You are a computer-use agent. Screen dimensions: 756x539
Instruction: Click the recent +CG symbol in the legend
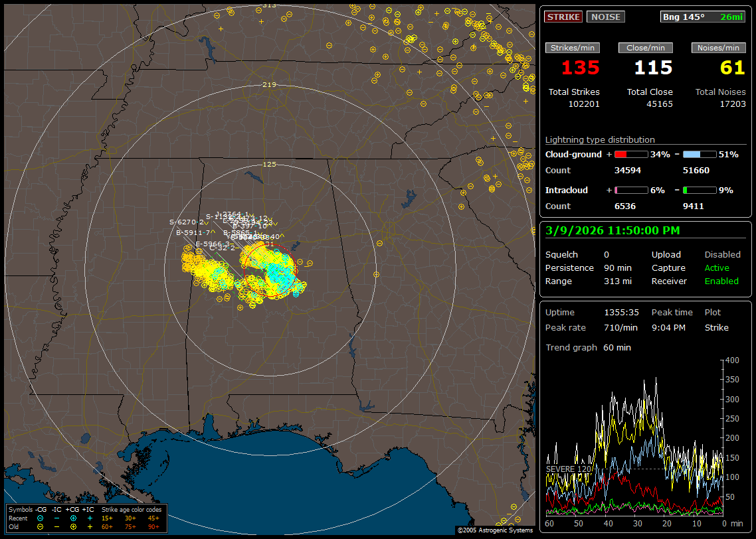click(73, 518)
